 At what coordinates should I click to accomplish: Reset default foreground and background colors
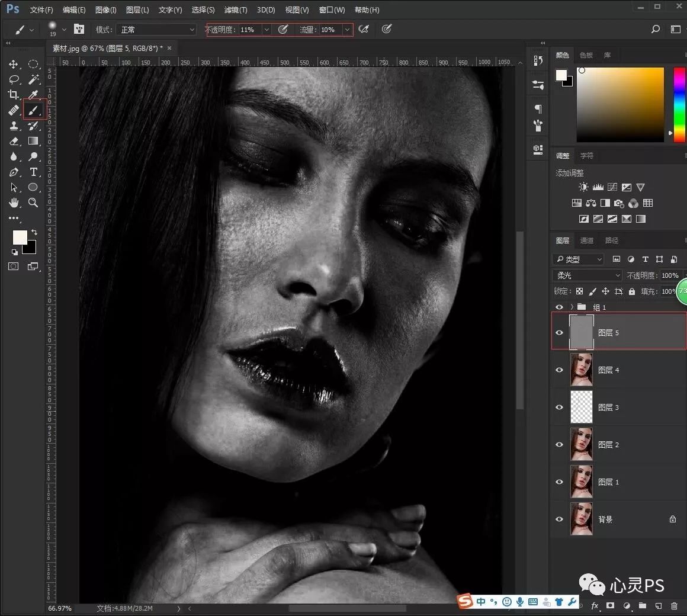pos(14,252)
